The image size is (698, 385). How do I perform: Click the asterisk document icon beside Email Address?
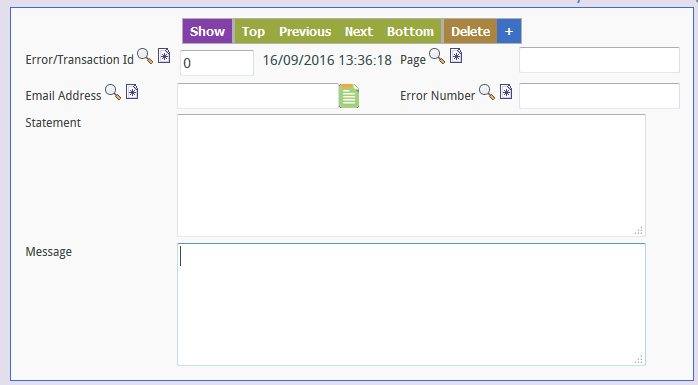(x=132, y=92)
